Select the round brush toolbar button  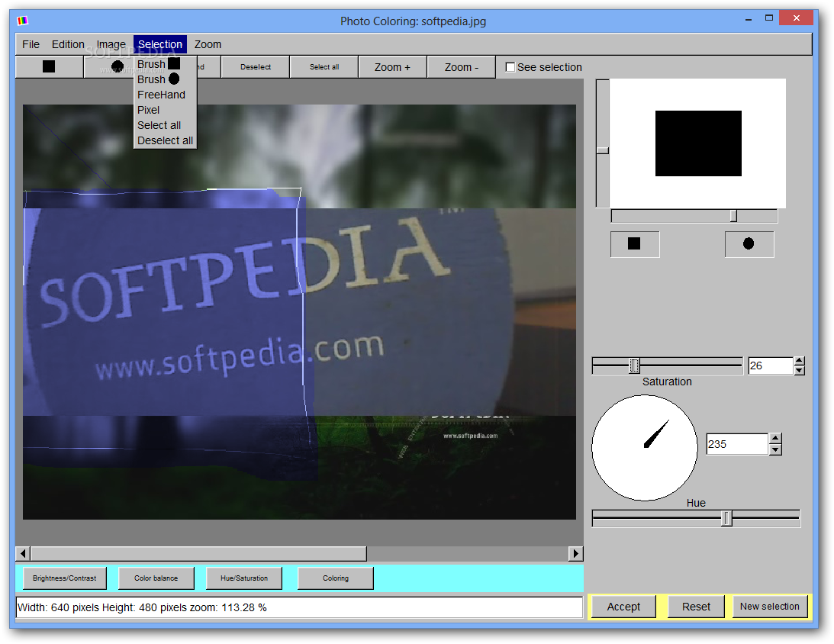click(x=108, y=67)
